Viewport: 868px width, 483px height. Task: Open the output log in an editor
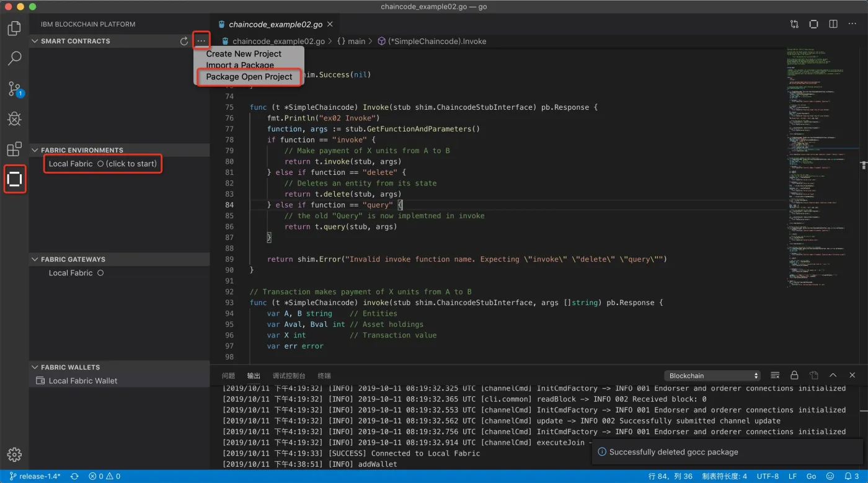click(x=813, y=376)
